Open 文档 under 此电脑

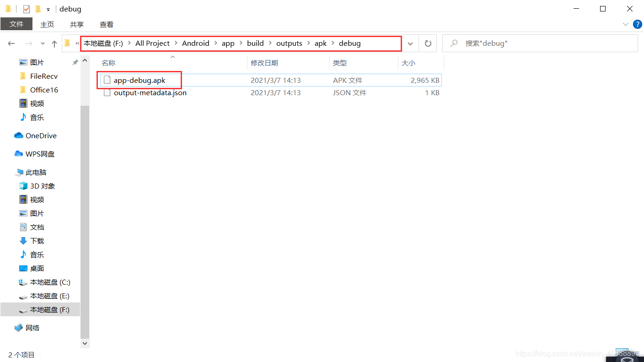[37, 227]
